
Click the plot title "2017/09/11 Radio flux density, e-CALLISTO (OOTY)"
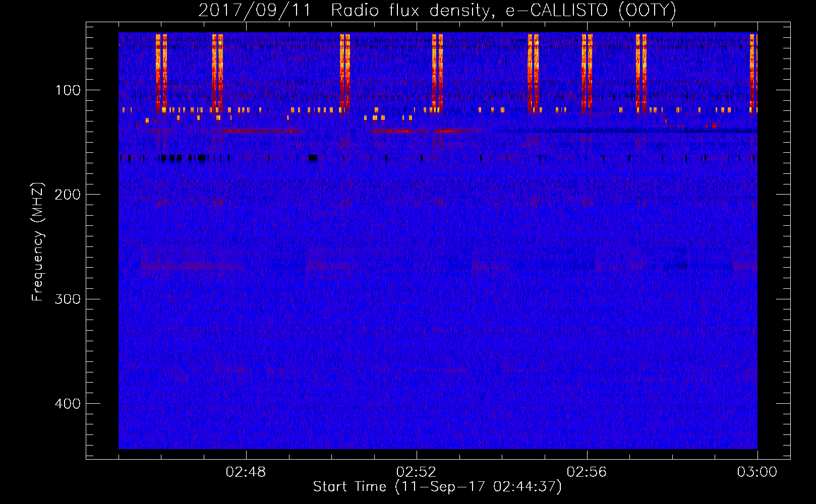437,10
